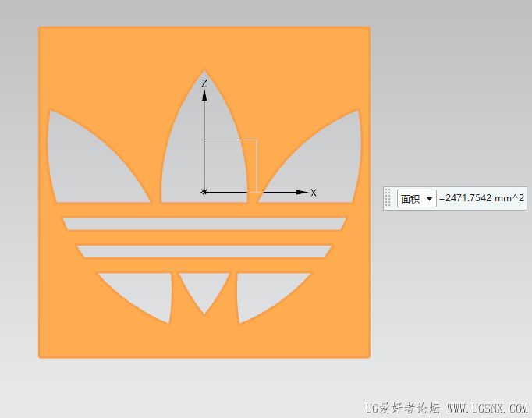This screenshot has height=418, width=532.
Task: Select the area value =2471.7542 mm^2
Action: tap(481, 198)
